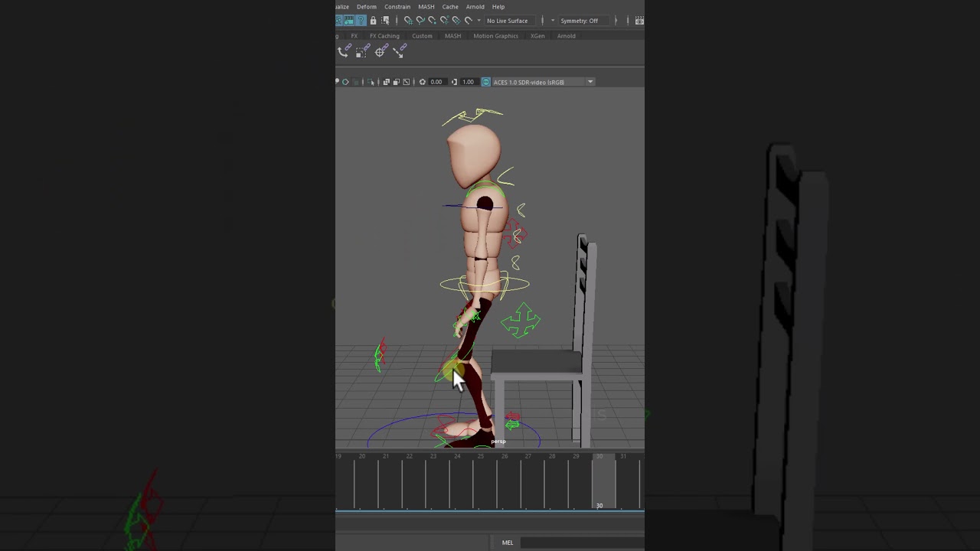The image size is (980, 551).
Task: Switch to the Motion Graphics shelf tab
Action: [495, 36]
